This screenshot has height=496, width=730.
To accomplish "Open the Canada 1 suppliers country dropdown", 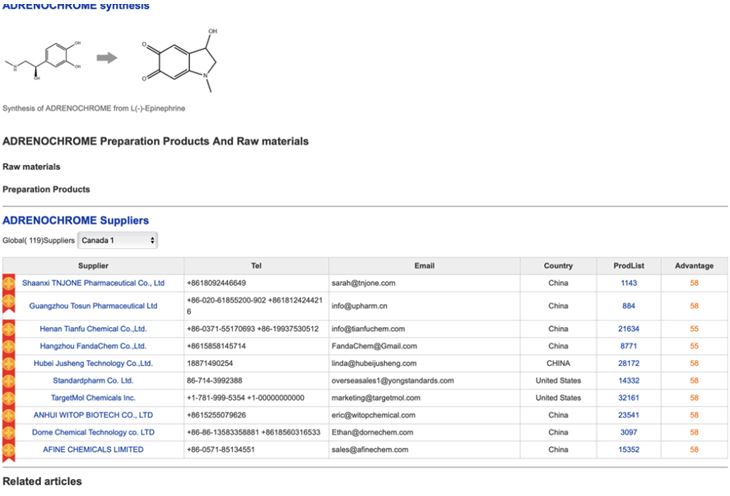I will (x=117, y=240).
